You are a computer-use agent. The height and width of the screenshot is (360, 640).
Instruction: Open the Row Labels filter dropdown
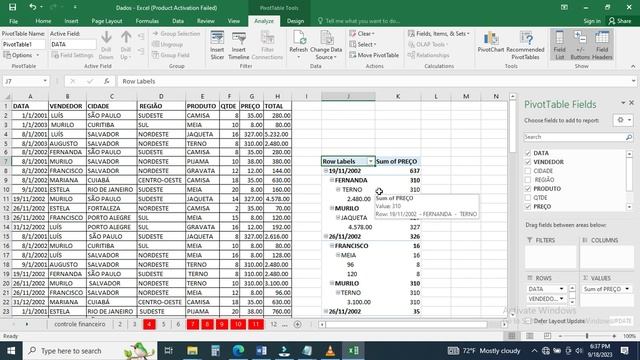point(371,162)
